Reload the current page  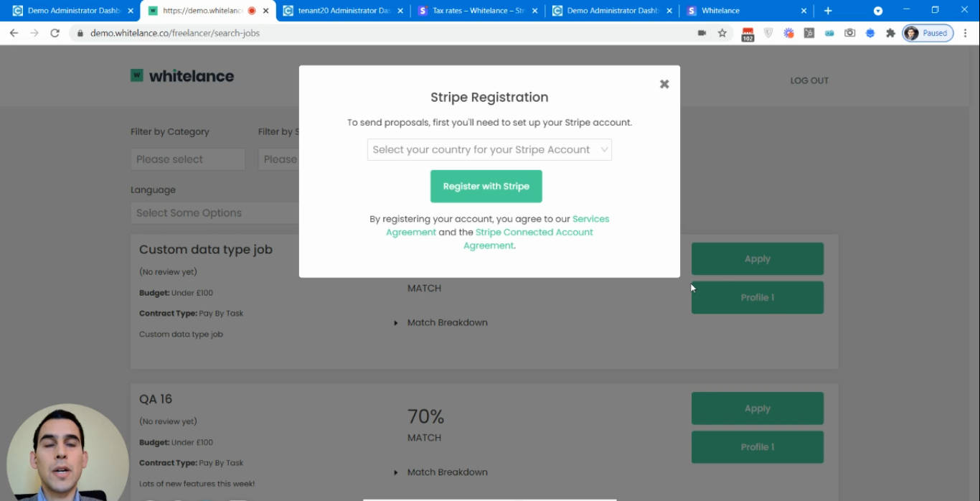point(55,33)
